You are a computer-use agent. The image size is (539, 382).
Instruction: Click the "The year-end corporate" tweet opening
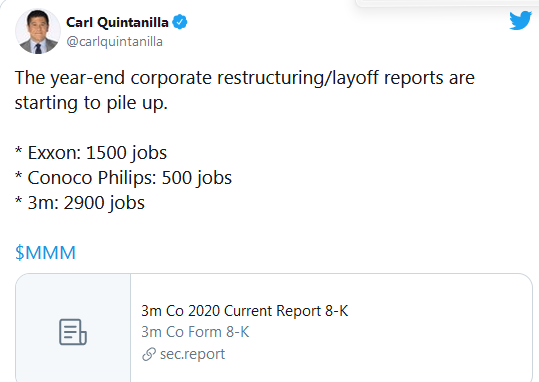[x=113, y=78]
